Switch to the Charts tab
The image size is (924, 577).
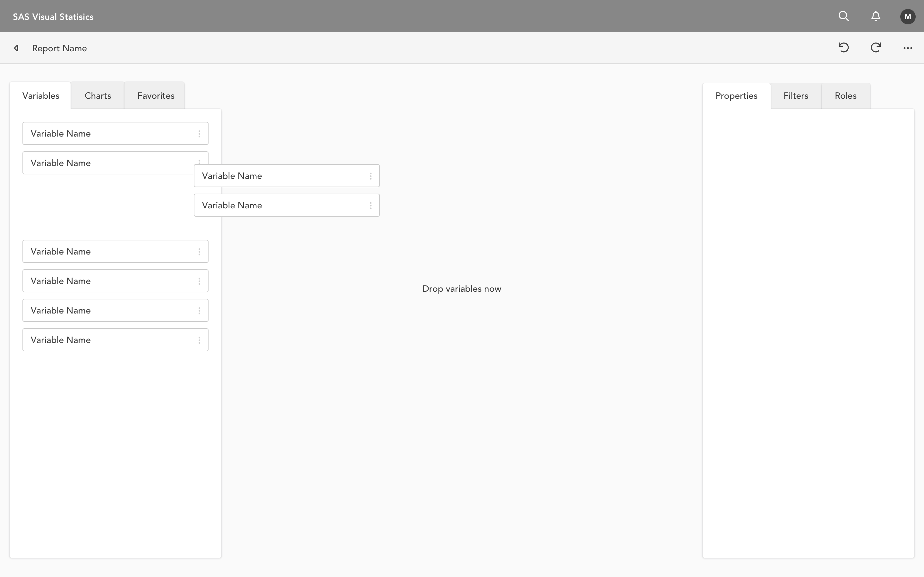97,96
